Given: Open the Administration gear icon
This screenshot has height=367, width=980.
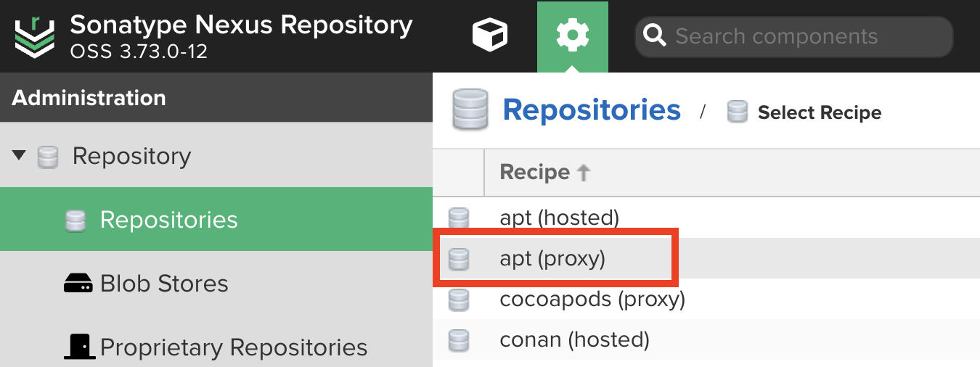Looking at the screenshot, I should 572,36.
